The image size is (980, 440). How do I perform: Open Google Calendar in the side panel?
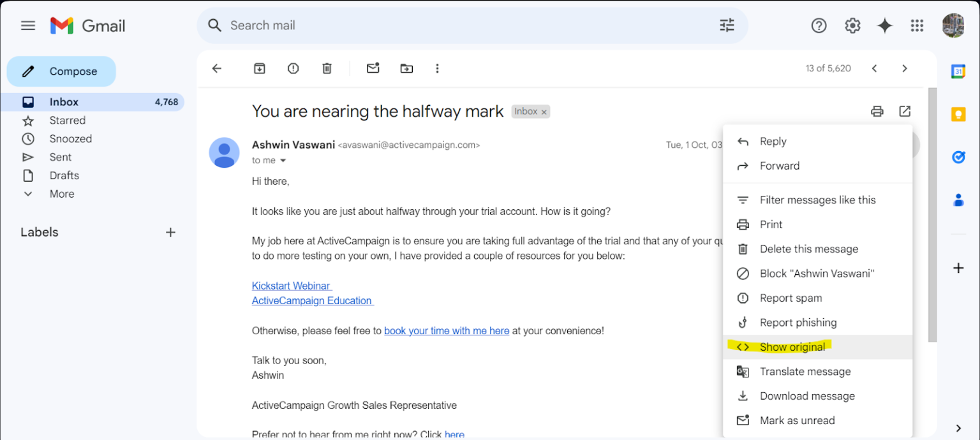point(958,71)
